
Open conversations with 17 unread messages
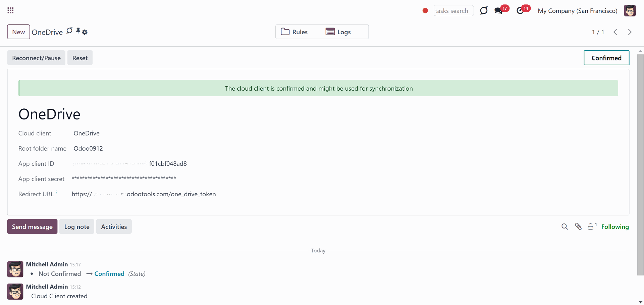[x=501, y=10]
